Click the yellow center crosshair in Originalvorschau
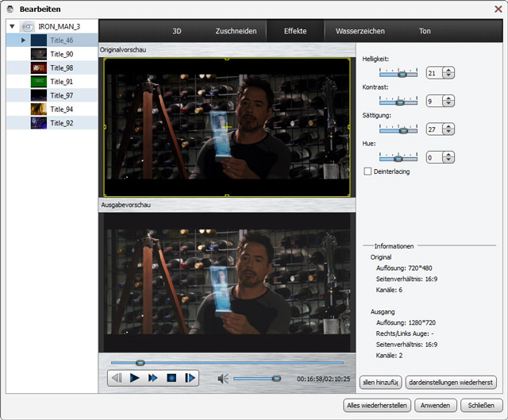Screen dimensions: 508x420 (227, 127)
